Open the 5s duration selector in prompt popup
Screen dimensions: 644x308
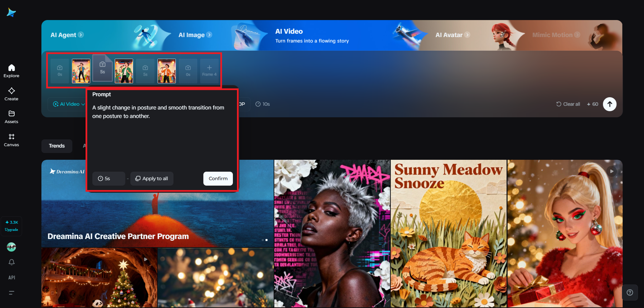pyautogui.click(x=109, y=178)
